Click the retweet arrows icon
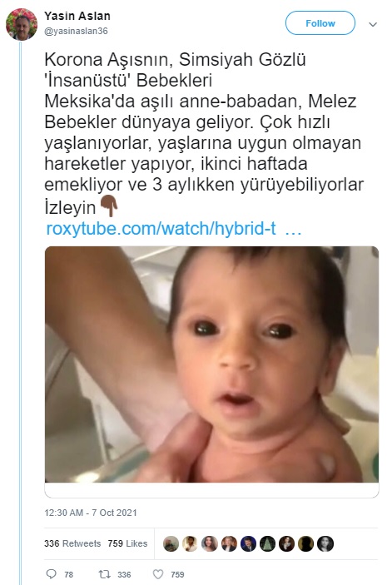Screen dimensions: 392x585 point(104,574)
